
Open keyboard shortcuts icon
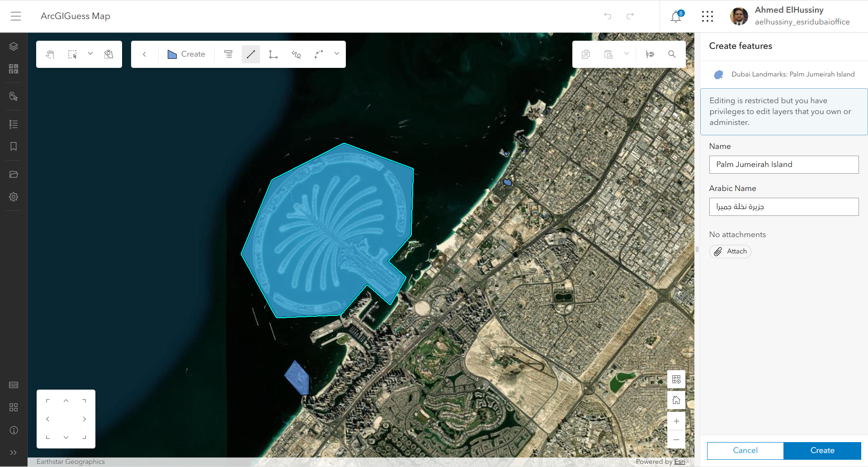coord(14,385)
